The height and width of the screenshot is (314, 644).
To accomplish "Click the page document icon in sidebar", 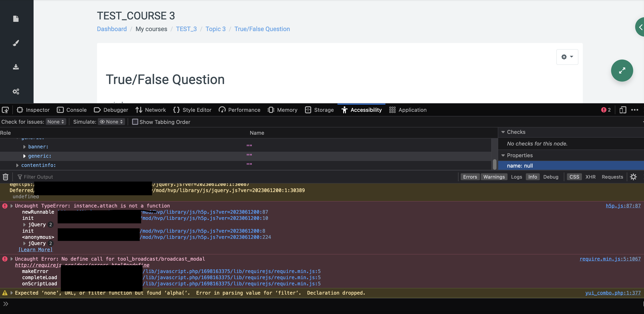I will click(x=16, y=19).
